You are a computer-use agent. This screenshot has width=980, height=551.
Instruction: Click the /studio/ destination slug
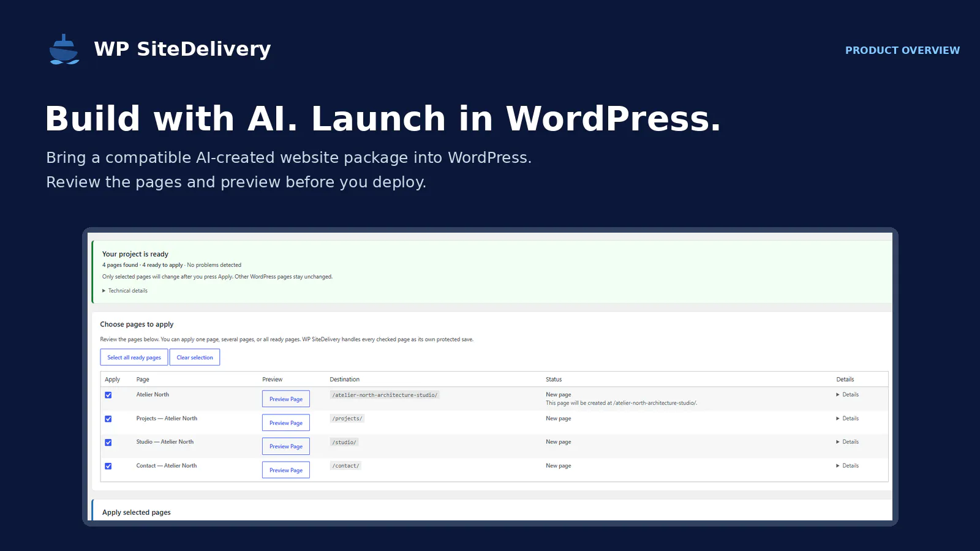(344, 442)
